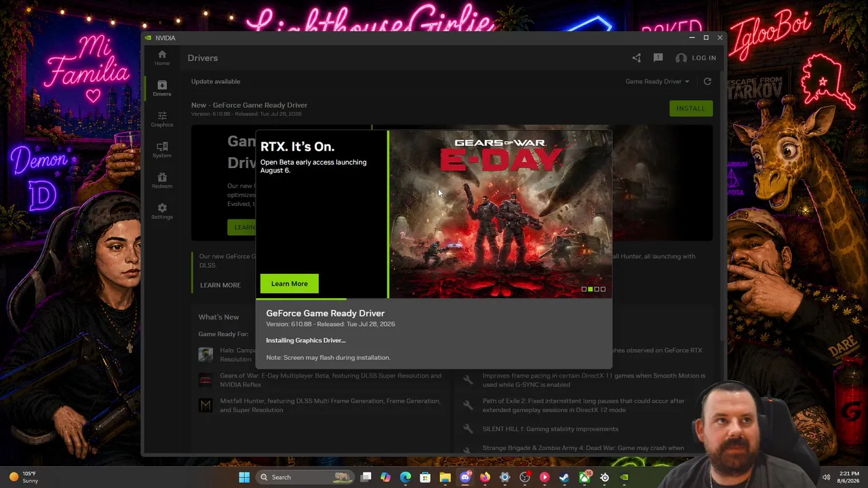Click the "Game Ready For:" label
This screenshot has height=488, width=868.
tap(223, 334)
